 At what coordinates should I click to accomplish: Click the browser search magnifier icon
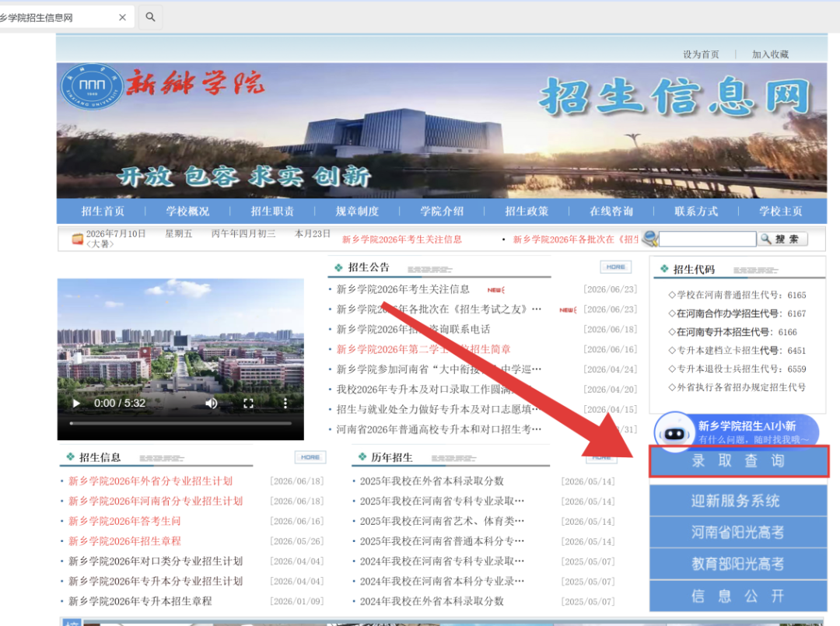click(151, 17)
